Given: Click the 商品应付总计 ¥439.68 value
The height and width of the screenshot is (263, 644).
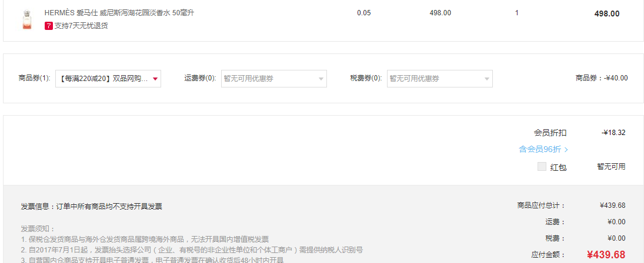Looking at the screenshot, I should pos(612,205).
